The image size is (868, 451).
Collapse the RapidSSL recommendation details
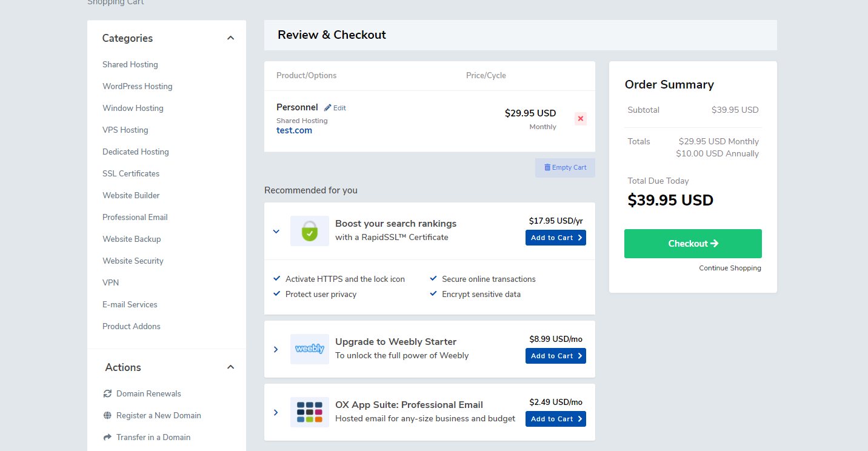(276, 232)
